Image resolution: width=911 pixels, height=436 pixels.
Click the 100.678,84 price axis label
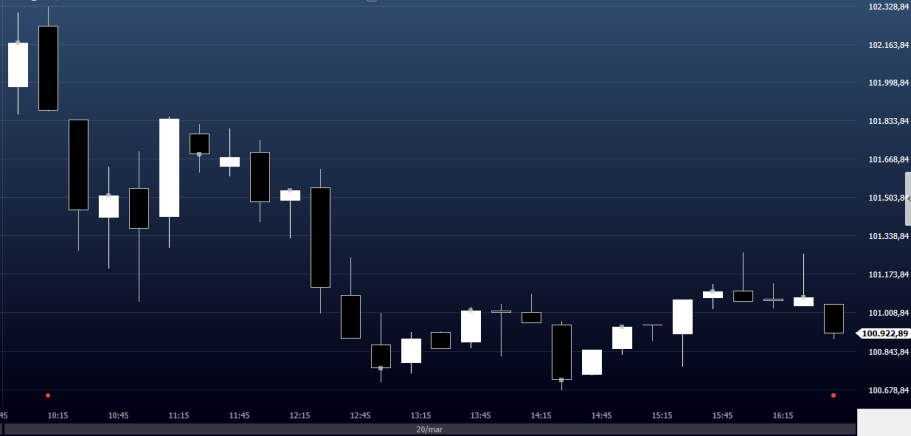[x=888, y=390]
